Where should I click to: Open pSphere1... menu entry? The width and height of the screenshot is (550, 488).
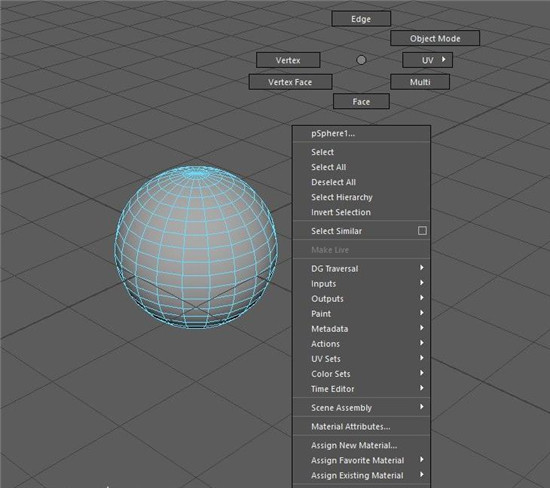click(x=362, y=133)
